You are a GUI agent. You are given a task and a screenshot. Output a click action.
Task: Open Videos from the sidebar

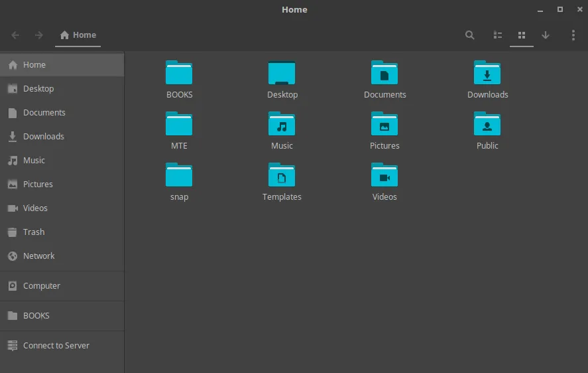click(35, 208)
